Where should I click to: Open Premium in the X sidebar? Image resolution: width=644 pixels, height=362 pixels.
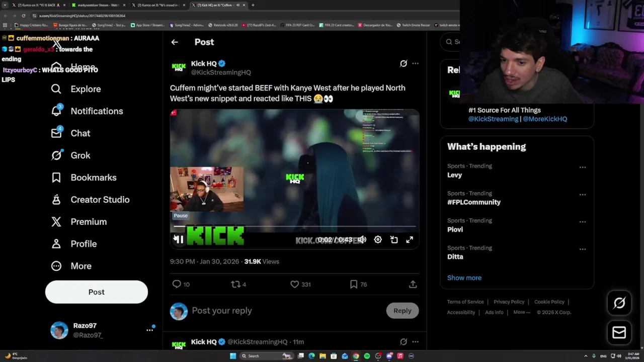(x=79, y=222)
